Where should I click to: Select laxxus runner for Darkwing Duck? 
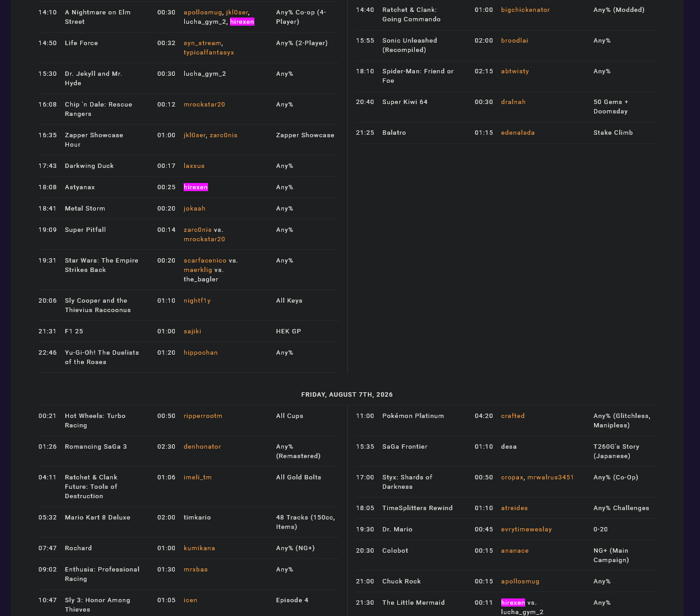(194, 166)
